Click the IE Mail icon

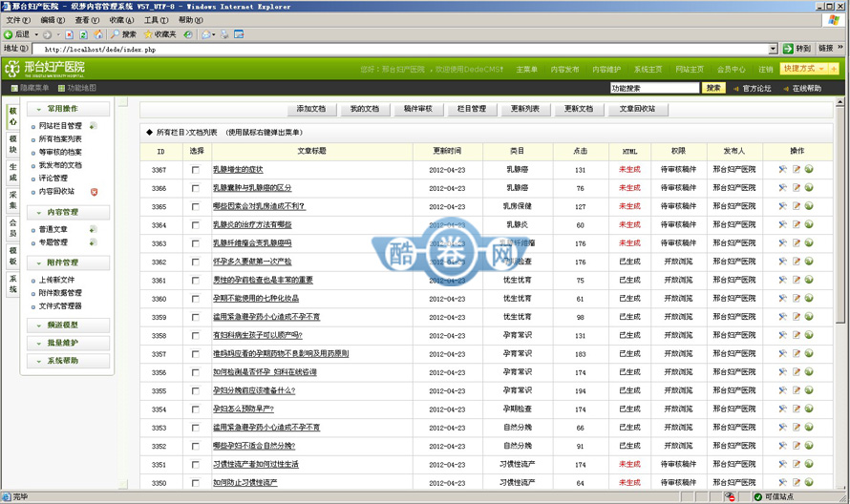point(206,34)
